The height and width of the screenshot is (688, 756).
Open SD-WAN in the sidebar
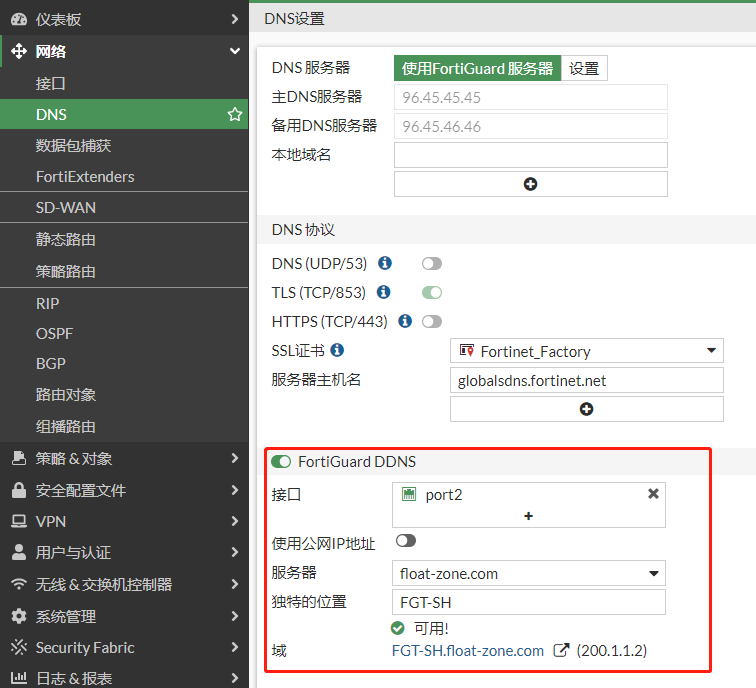(x=66, y=208)
